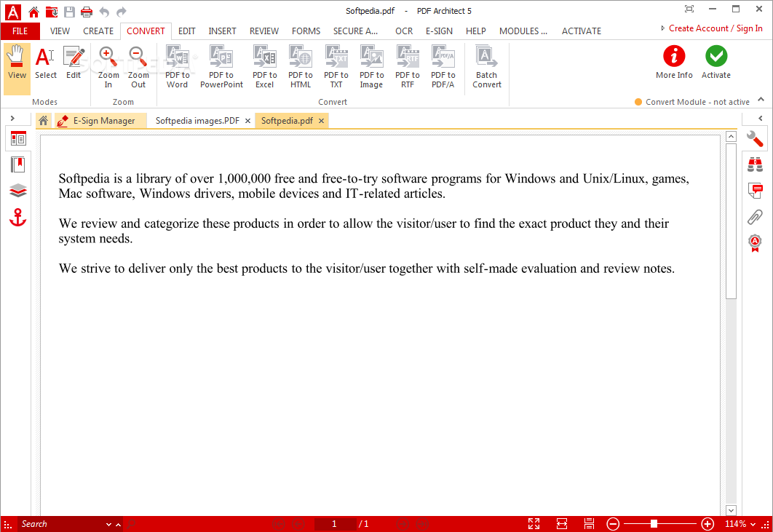Viewport: 773px width, 532px height.
Task: Collapse the ribbon with the chevron
Action: click(x=761, y=100)
